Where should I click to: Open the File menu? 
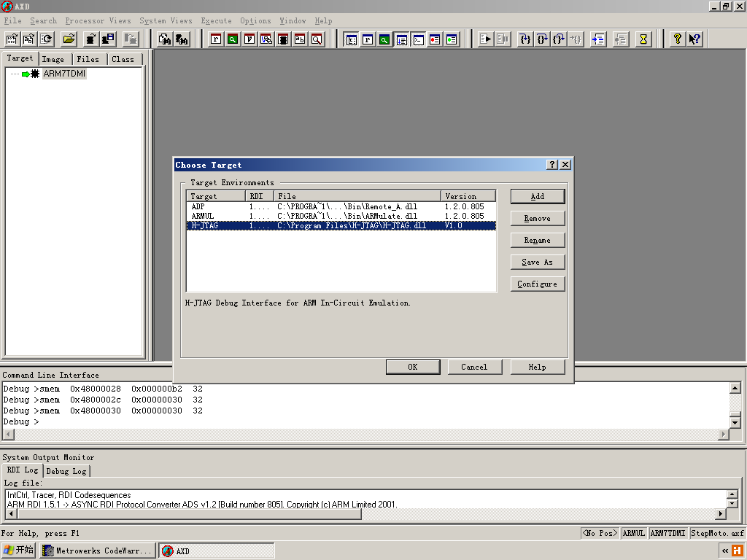click(13, 21)
